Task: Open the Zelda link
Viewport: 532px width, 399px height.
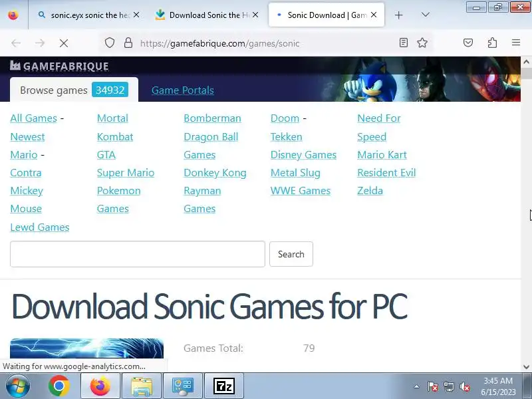Action: [370, 191]
